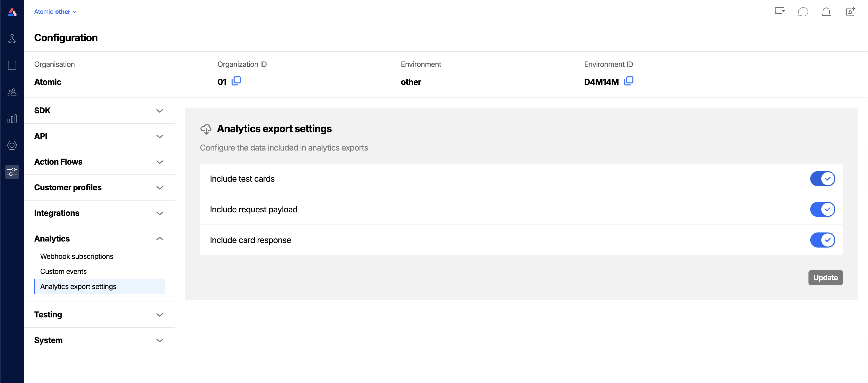868x383 pixels.
Task: Open the chat messages icon in the top bar
Action: coord(803,12)
